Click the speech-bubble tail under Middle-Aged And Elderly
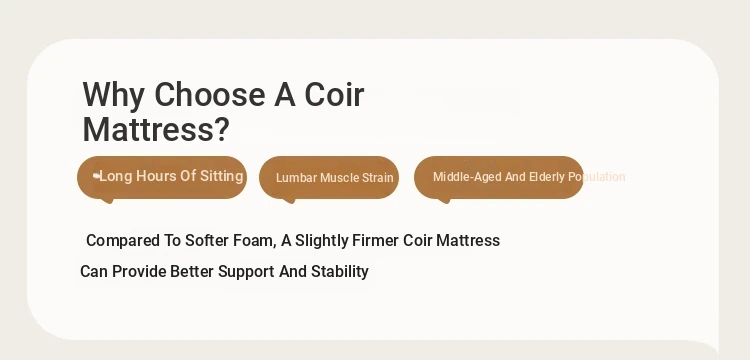Viewport: 750px width, 360px height. coord(444,200)
